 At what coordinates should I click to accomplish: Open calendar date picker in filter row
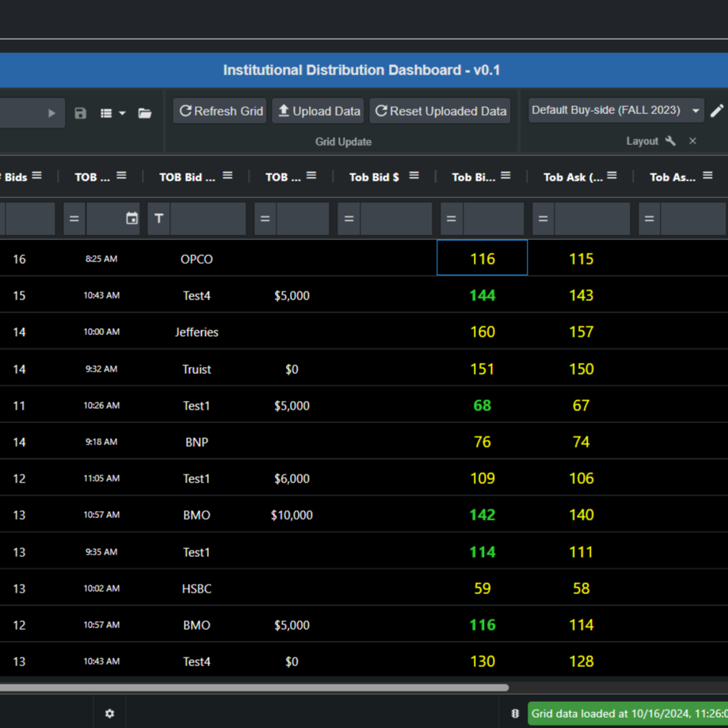click(x=131, y=218)
